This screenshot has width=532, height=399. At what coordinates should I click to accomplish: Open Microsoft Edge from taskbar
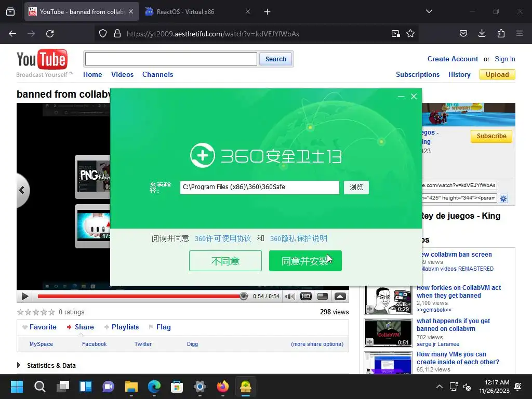[154, 387]
